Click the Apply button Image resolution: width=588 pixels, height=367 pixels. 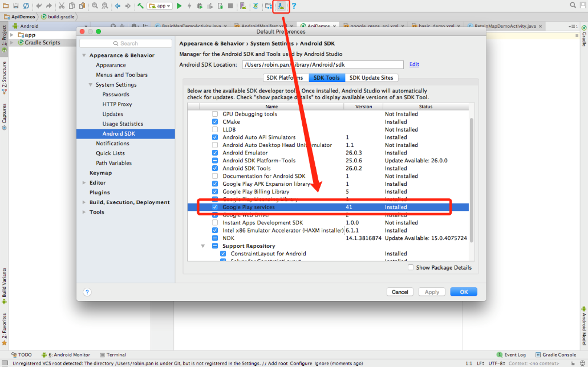432,292
